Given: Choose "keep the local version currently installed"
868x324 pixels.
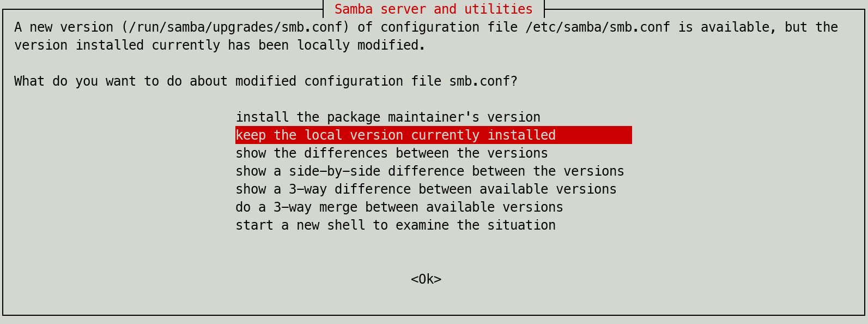Looking at the screenshot, I should point(395,135).
